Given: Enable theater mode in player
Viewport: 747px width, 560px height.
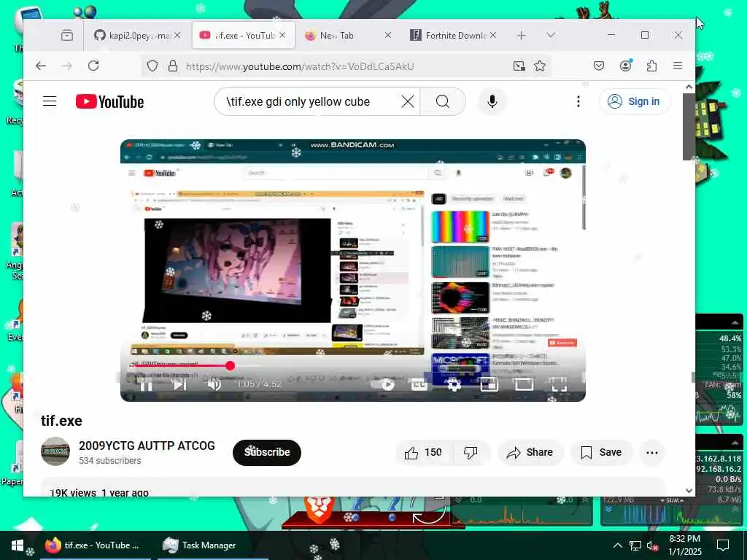Looking at the screenshot, I should (524, 384).
